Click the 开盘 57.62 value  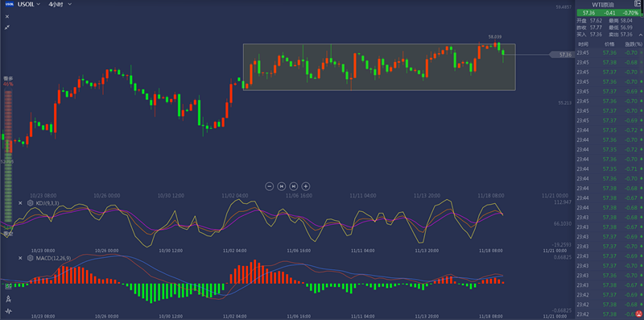[596, 20]
